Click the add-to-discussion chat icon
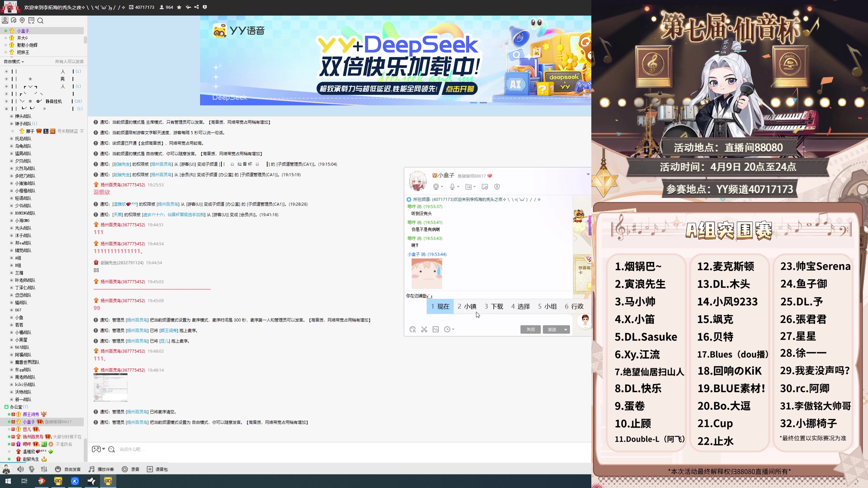This screenshot has height=488, width=868. pos(485,187)
